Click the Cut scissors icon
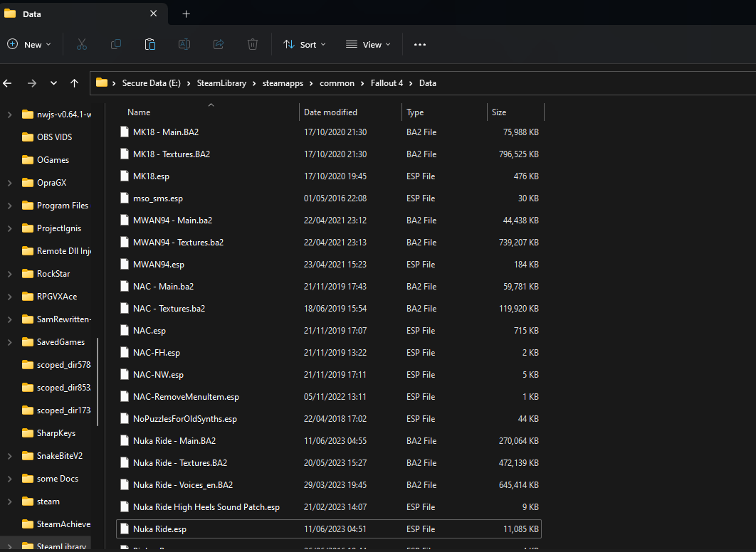 click(x=81, y=44)
